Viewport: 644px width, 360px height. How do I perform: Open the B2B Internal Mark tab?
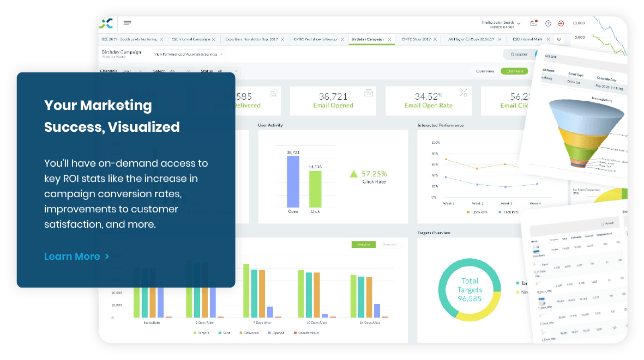(527, 39)
